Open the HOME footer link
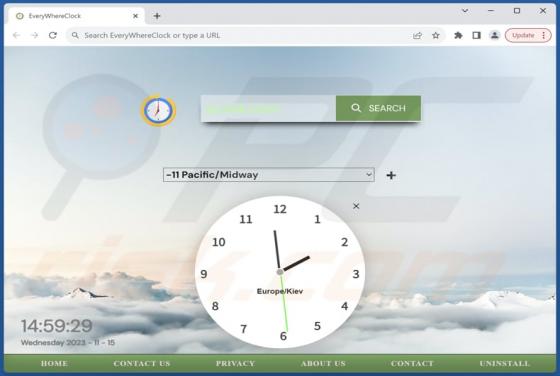 (54, 364)
